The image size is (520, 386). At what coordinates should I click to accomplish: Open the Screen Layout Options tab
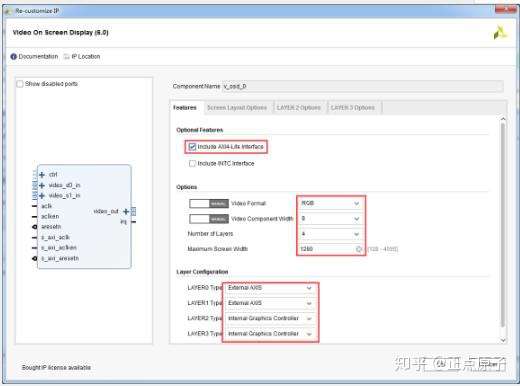pos(237,108)
